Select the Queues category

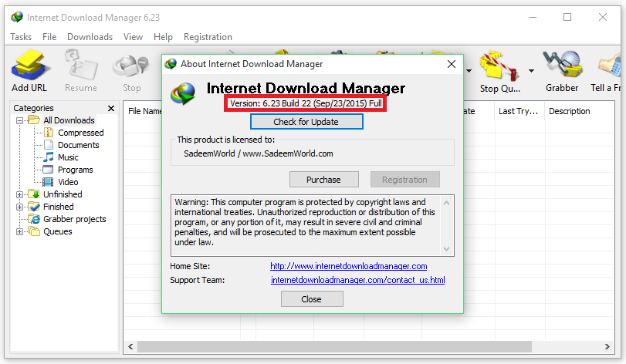pos(57,231)
